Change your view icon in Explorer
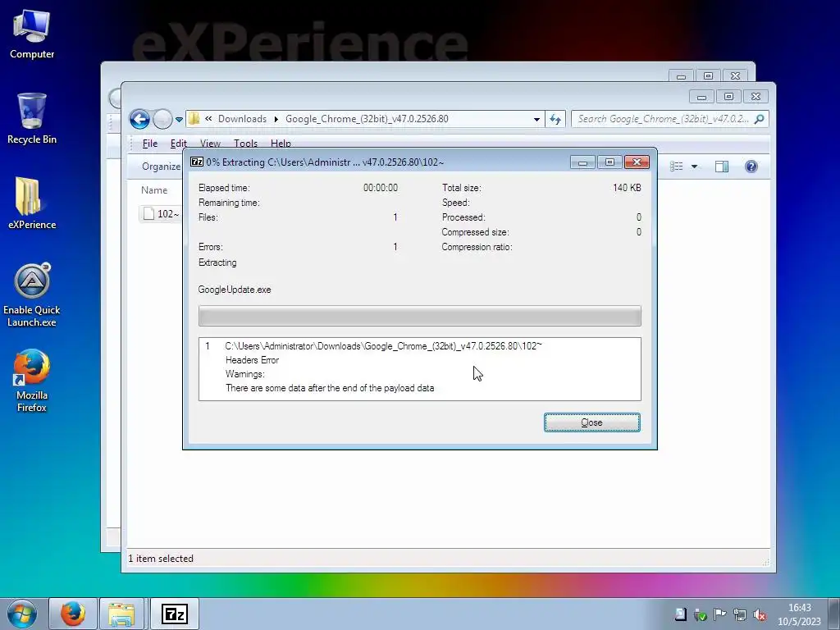This screenshot has height=630, width=840. 677,167
